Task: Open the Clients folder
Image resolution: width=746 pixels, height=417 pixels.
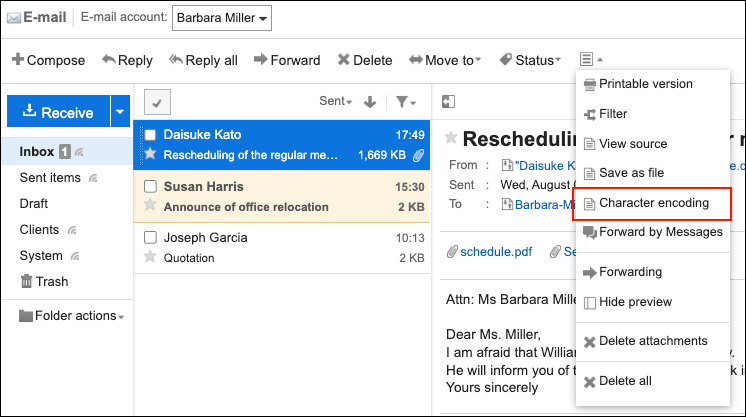Action: click(39, 229)
